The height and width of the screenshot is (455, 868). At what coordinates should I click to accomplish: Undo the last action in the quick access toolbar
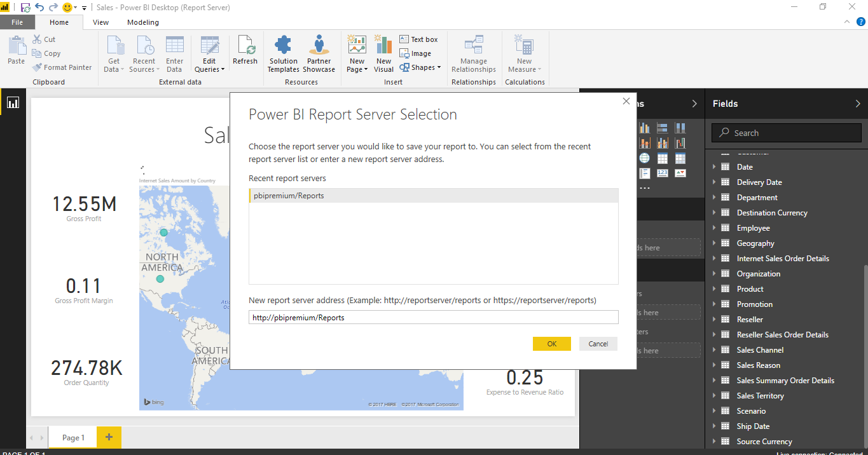click(38, 6)
